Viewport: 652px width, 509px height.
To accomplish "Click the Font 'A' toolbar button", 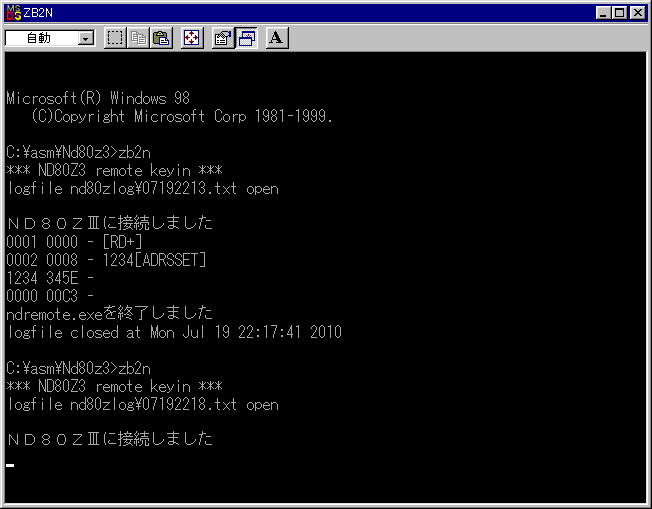I will (277, 38).
